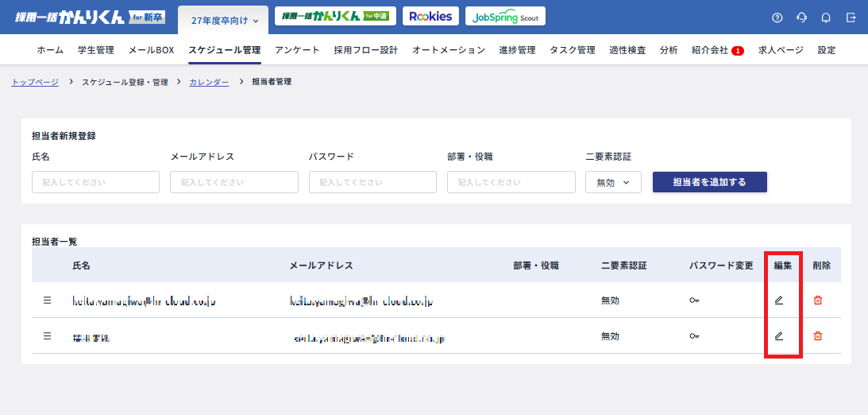This screenshot has width=868, height=415.
Task: Open the help question mark icon
Action: 777,17
